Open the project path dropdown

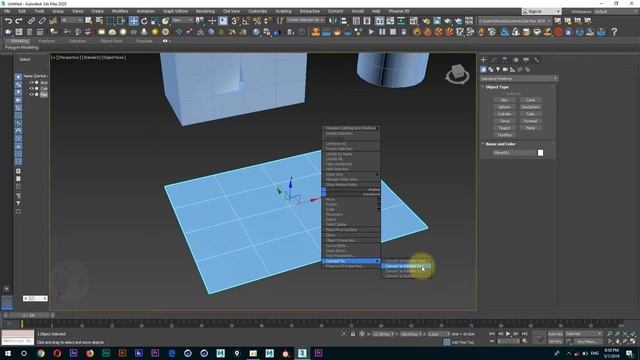[x=515, y=20]
